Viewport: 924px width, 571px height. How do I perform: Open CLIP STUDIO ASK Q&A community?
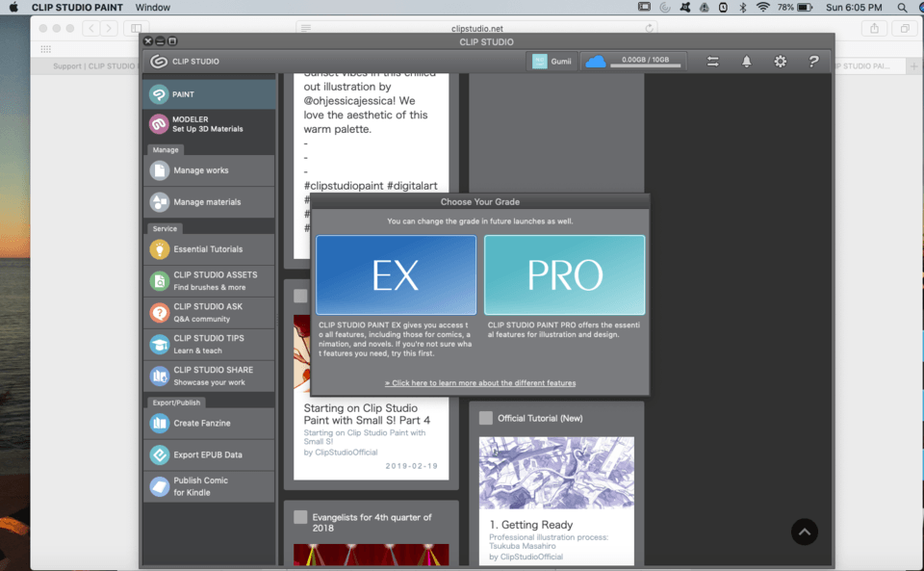point(209,313)
